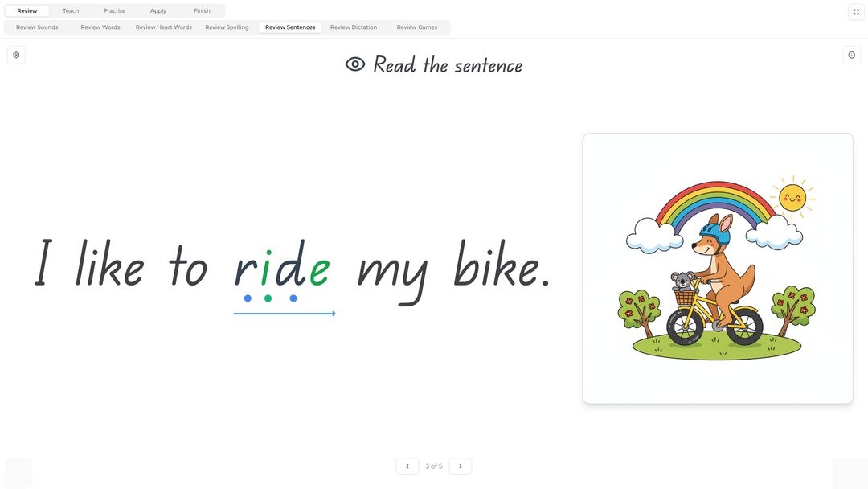This screenshot has height=489, width=868.
Task: Select the Review Spelling tab
Action: click(x=226, y=27)
